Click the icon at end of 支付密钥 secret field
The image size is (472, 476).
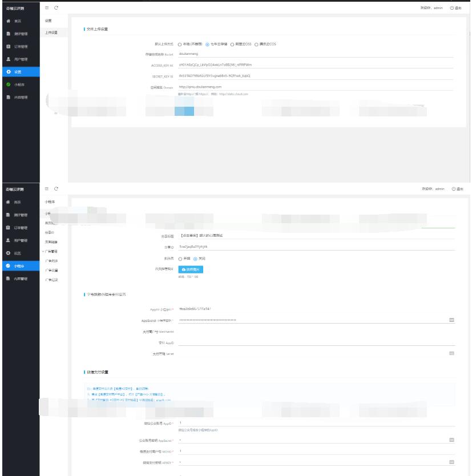(x=451, y=353)
